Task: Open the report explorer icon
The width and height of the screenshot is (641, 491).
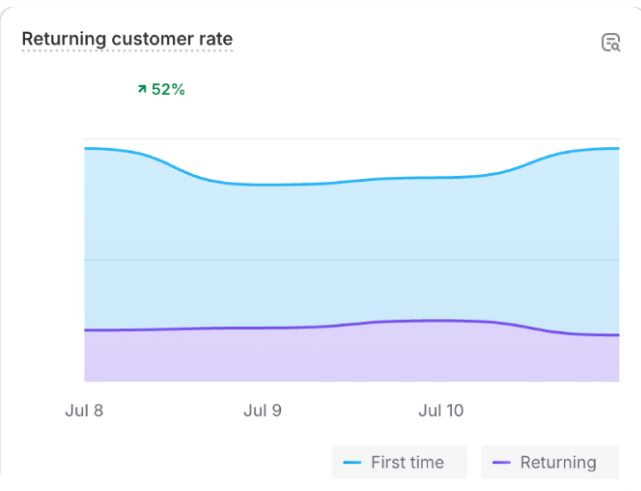Action: (x=610, y=42)
